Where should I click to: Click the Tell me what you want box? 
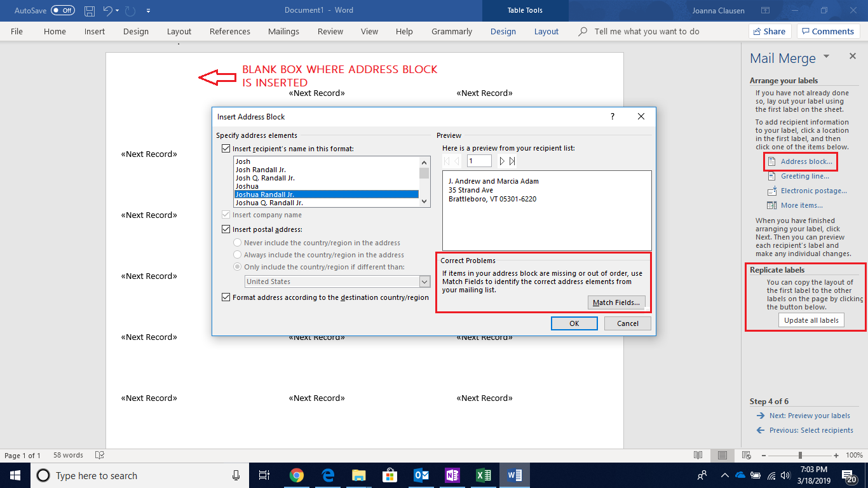coord(647,31)
